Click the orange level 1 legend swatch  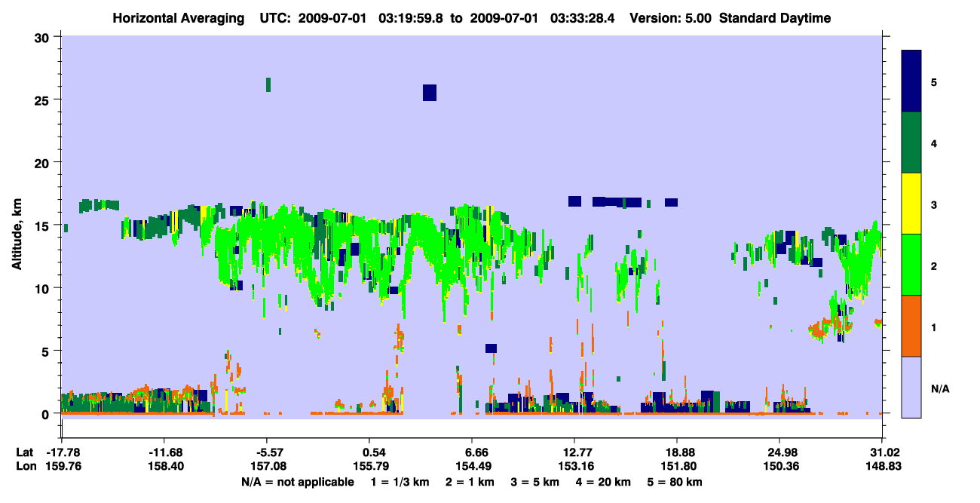coord(911,326)
